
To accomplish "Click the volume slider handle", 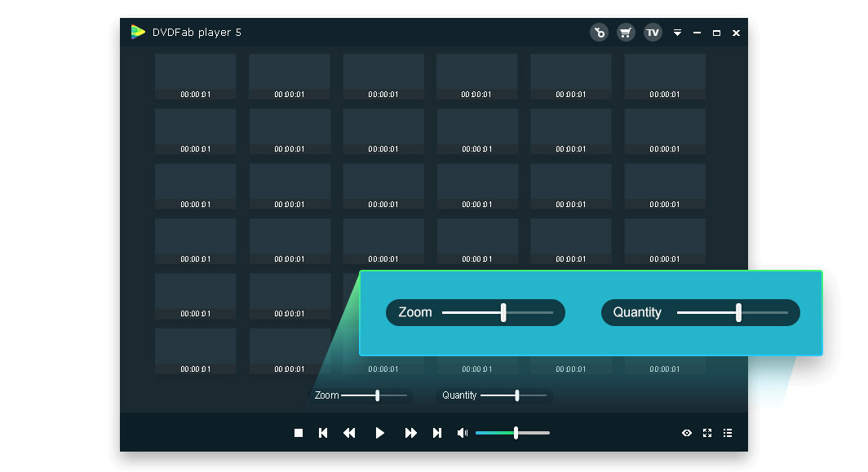I will 516,433.
